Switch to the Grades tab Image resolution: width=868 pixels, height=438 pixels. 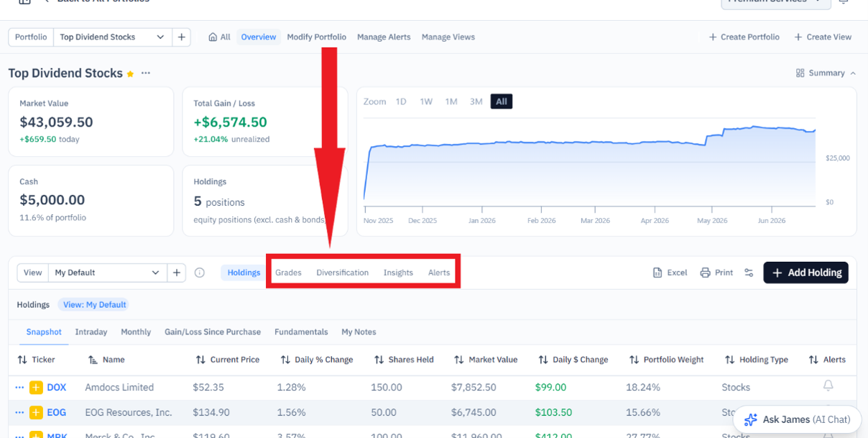tap(288, 273)
